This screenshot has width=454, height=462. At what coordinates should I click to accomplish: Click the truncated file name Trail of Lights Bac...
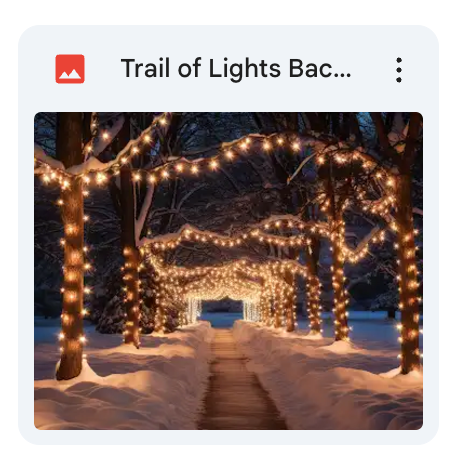[236, 69]
